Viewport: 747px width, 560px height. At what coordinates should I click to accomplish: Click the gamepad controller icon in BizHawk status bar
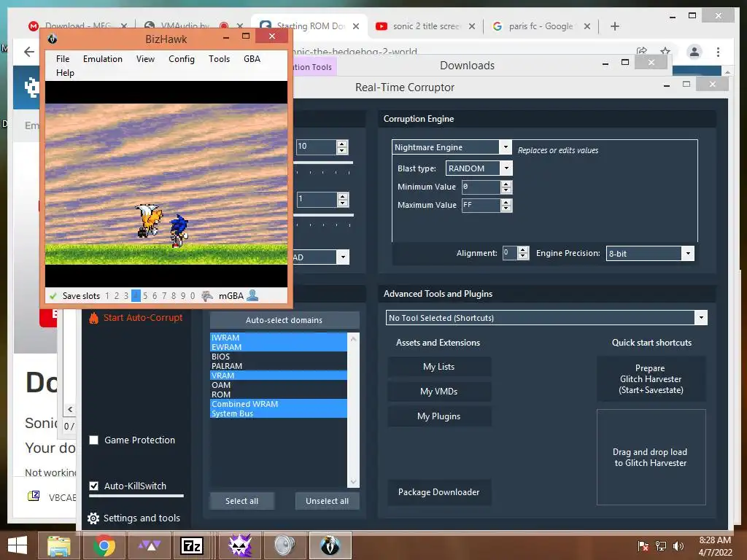[206, 296]
